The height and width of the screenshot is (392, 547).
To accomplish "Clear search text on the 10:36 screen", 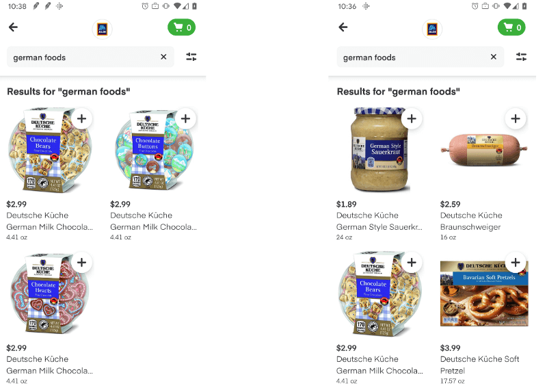I will (494, 57).
